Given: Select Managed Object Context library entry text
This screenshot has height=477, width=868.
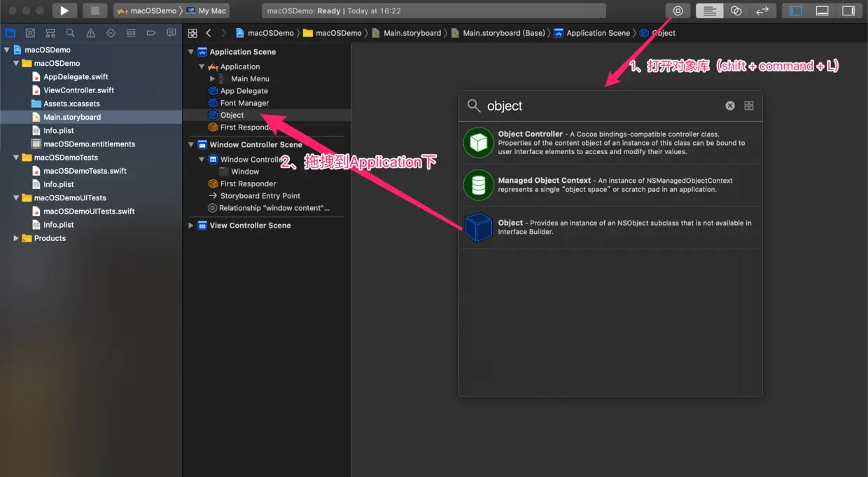Looking at the screenshot, I should point(616,185).
